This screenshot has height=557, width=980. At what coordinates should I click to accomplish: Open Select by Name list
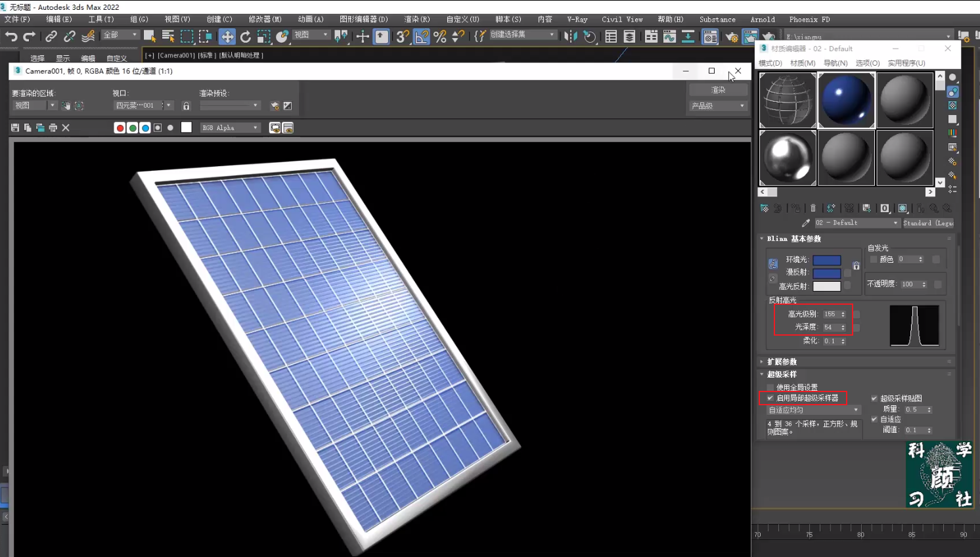[x=168, y=37]
